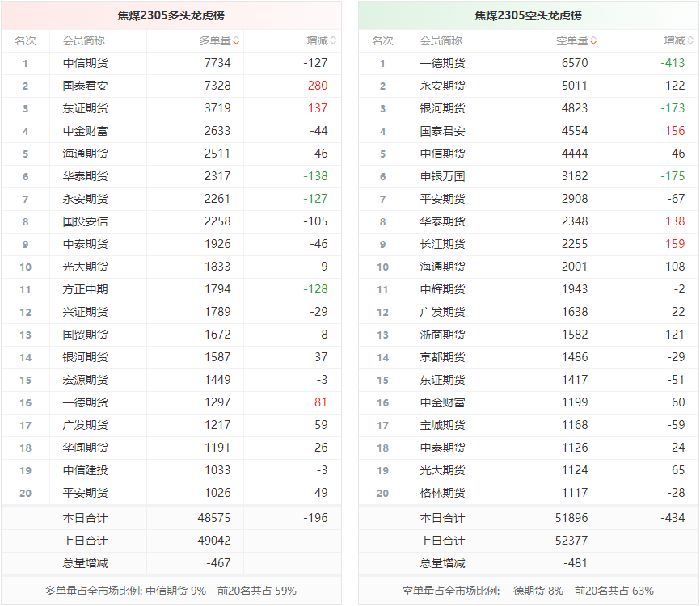Click 国泰君安 in the 多头 table
Image resolution: width=700 pixels, height=606 pixels.
click(85, 86)
